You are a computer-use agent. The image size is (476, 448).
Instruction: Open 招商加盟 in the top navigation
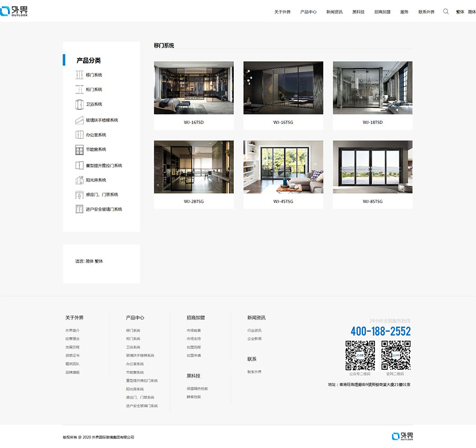click(382, 12)
